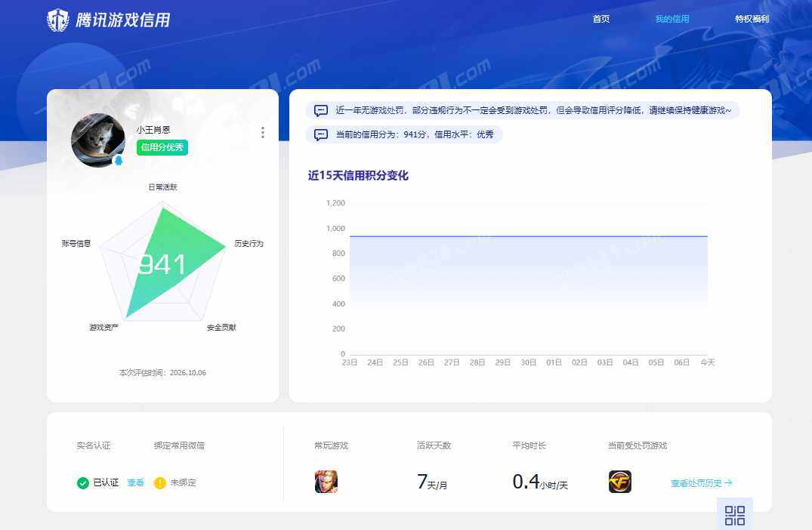Click the 历史行为 radar axis label
The width and height of the screenshot is (812, 530).
coord(249,243)
